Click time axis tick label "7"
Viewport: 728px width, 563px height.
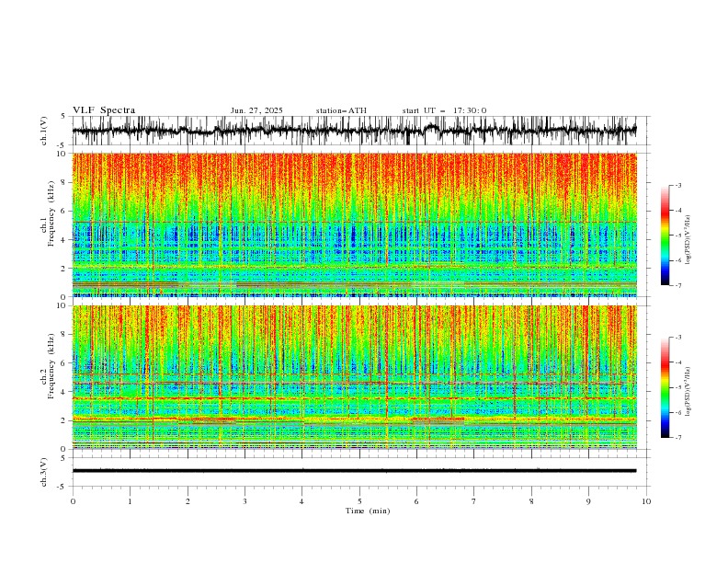(x=474, y=501)
